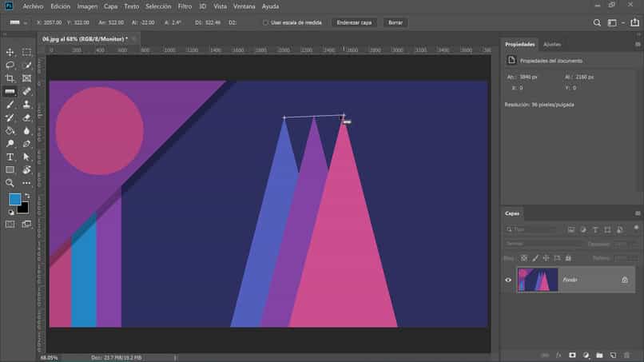The width and height of the screenshot is (644, 362).
Task: Enable 'Usar escala de medida' checkbox
Action: click(x=265, y=22)
